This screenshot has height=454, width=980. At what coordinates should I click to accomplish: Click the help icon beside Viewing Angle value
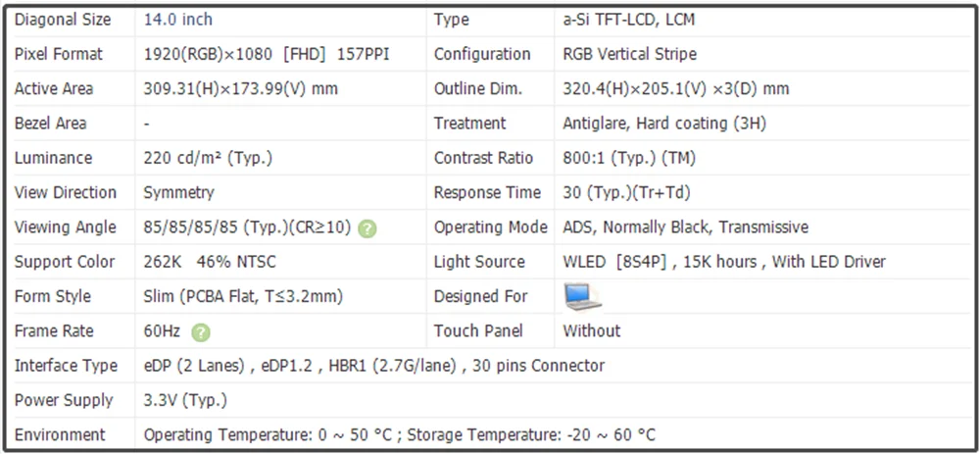pos(367,228)
